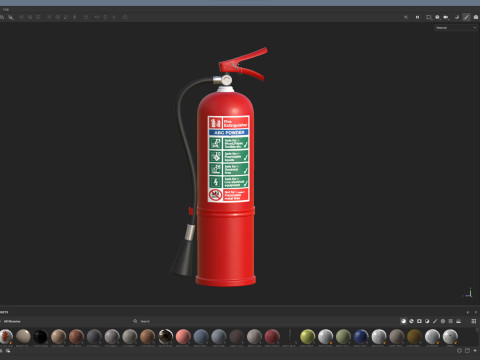Screen dimensions: 480x360
Task: Close the Assets panel
Action: (476, 312)
